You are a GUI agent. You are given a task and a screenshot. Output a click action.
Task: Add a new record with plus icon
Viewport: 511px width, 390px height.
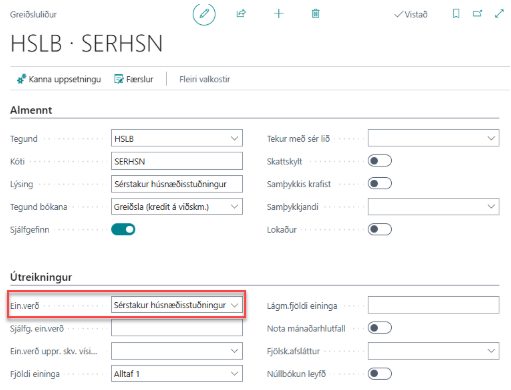279,14
